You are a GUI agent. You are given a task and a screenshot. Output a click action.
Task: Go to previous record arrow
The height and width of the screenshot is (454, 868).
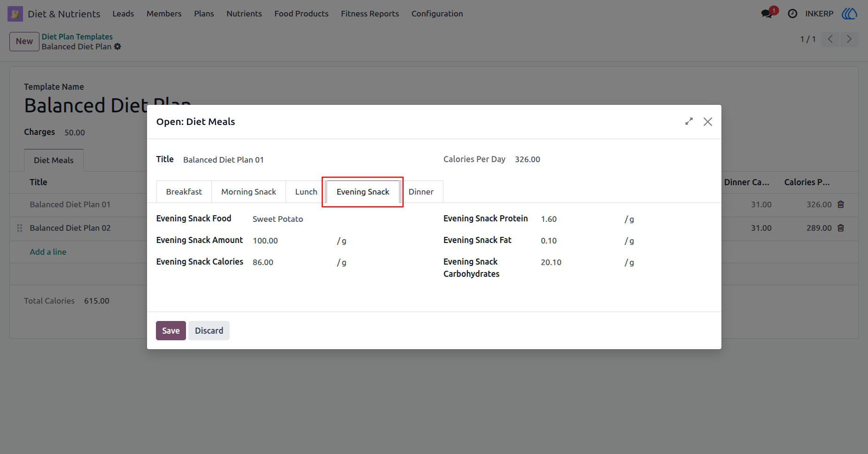tap(830, 39)
